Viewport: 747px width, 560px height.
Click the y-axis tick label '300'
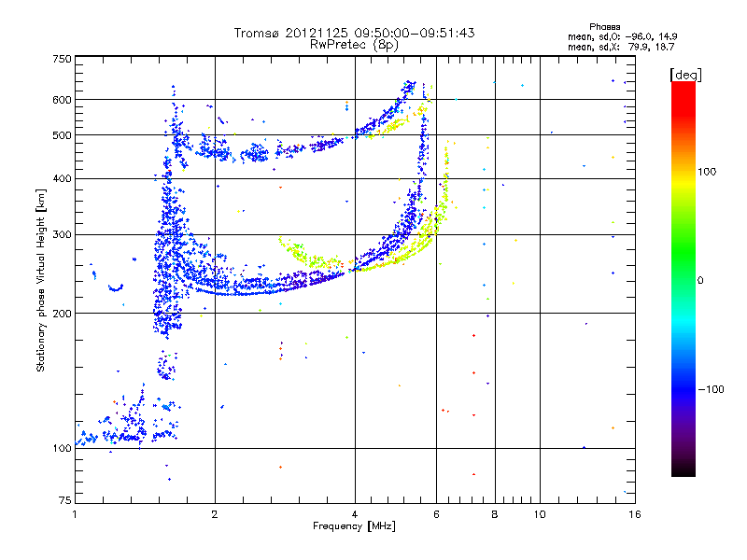pyautogui.click(x=62, y=234)
